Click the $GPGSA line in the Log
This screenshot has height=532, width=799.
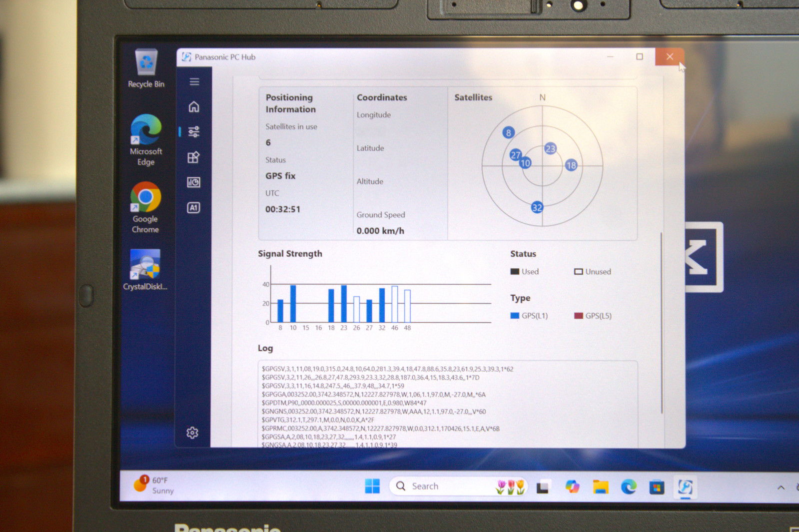coord(329,437)
